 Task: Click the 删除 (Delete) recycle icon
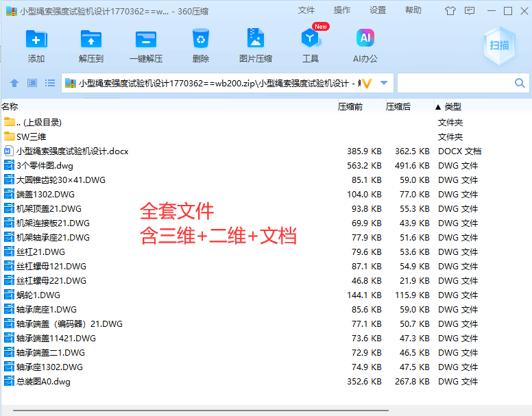[x=200, y=38]
